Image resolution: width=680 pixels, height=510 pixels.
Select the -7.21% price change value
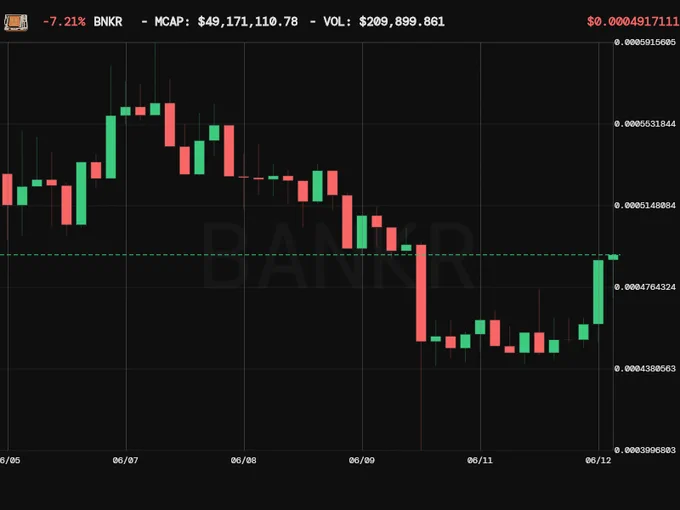pos(64,22)
